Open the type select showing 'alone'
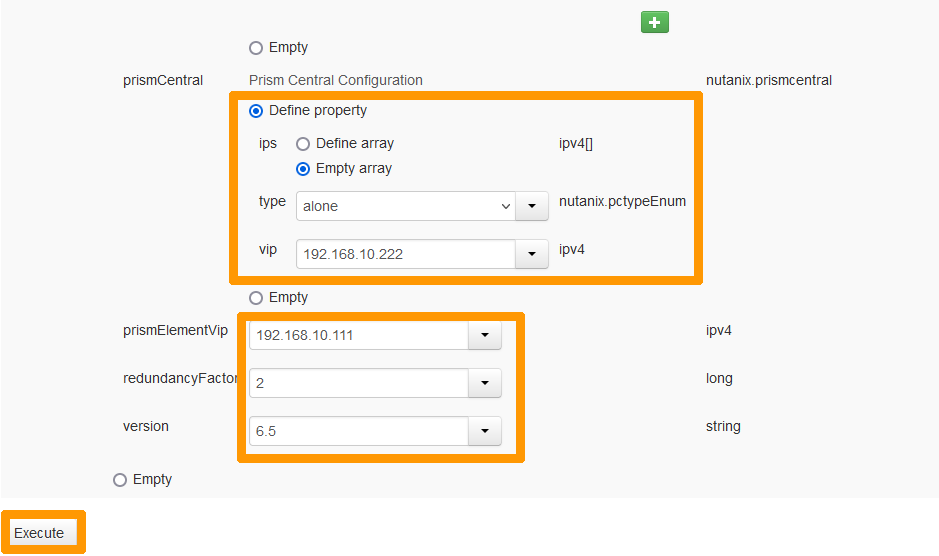The width and height of the screenshot is (939, 556). point(405,206)
